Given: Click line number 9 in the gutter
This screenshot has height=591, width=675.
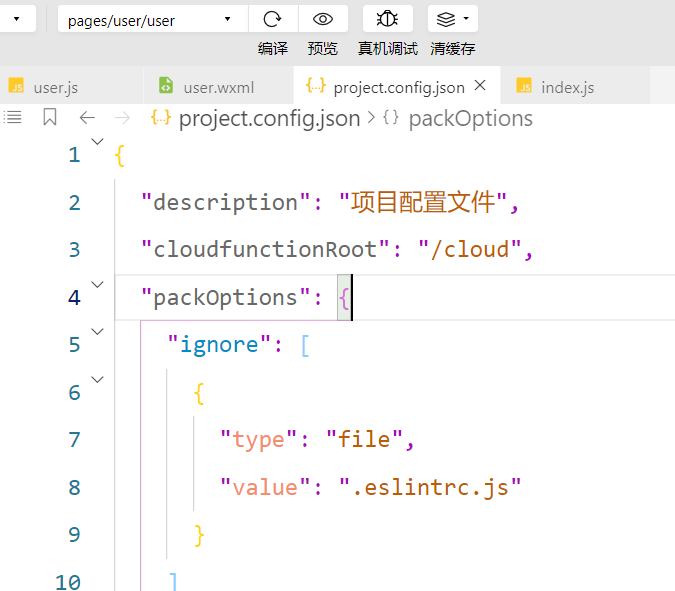Looking at the screenshot, I should [74, 535].
